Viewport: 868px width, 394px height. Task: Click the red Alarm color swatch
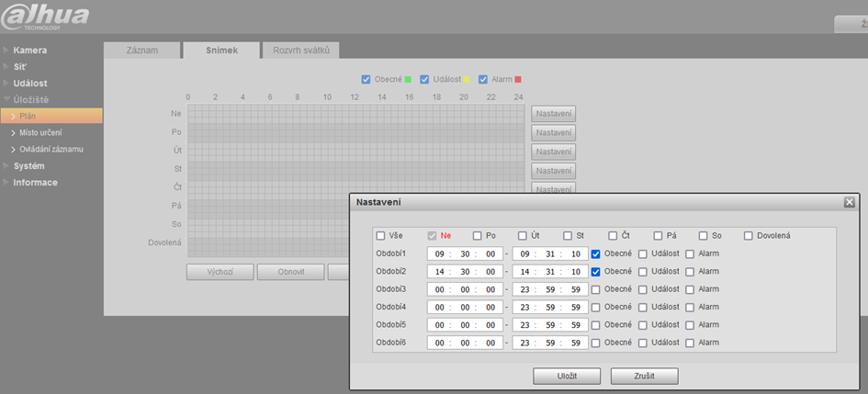[518, 80]
